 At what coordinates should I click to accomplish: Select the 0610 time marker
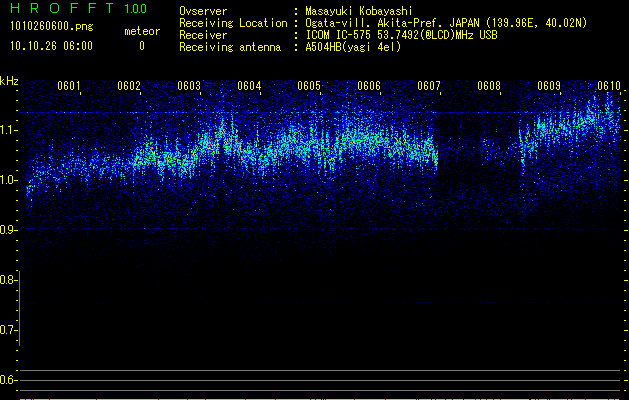click(609, 86)
